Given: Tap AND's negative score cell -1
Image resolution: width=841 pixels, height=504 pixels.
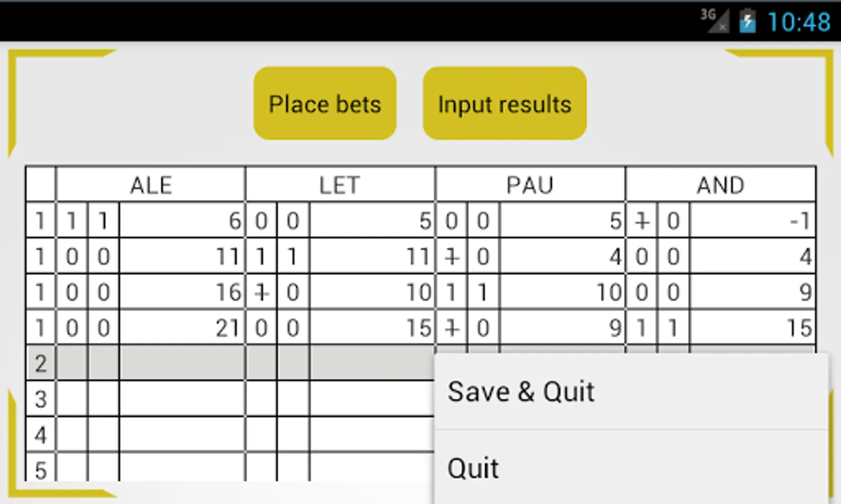Looking at the screenshot, I should point(752,221).
